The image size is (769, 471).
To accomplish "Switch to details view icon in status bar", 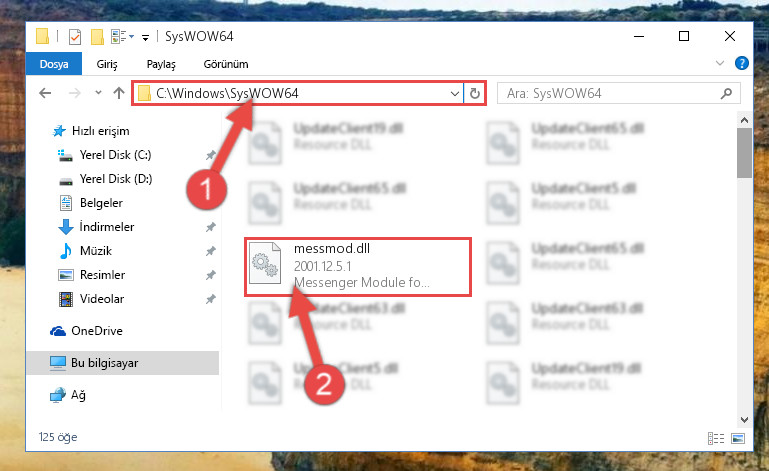I will click(716, 438).
